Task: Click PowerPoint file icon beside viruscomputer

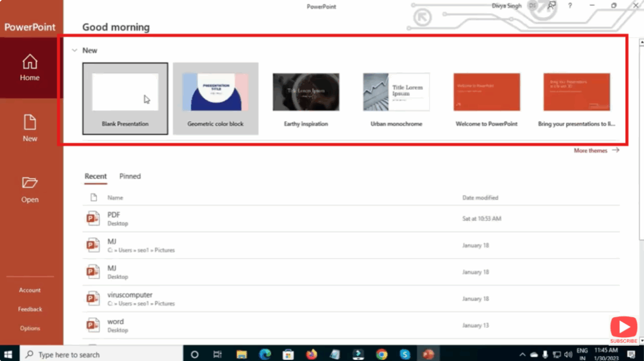Action: (93, 299)
